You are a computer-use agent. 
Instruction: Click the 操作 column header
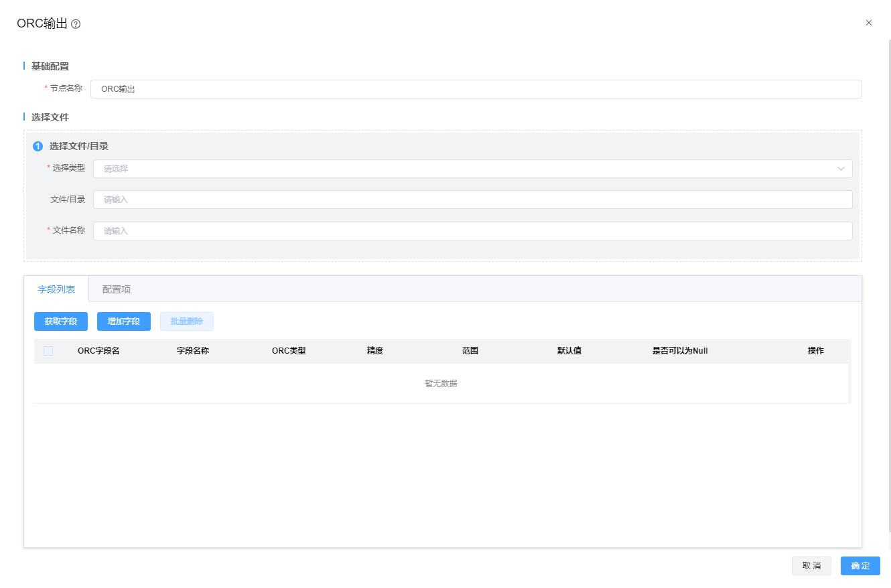pyautogui.click(x=815, y=351)
